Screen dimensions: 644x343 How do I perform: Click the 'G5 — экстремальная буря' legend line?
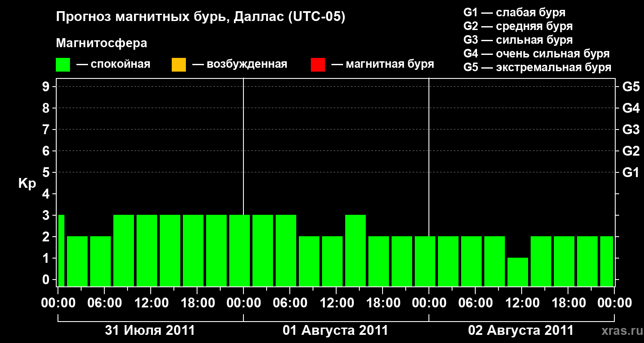click(537, 67)
